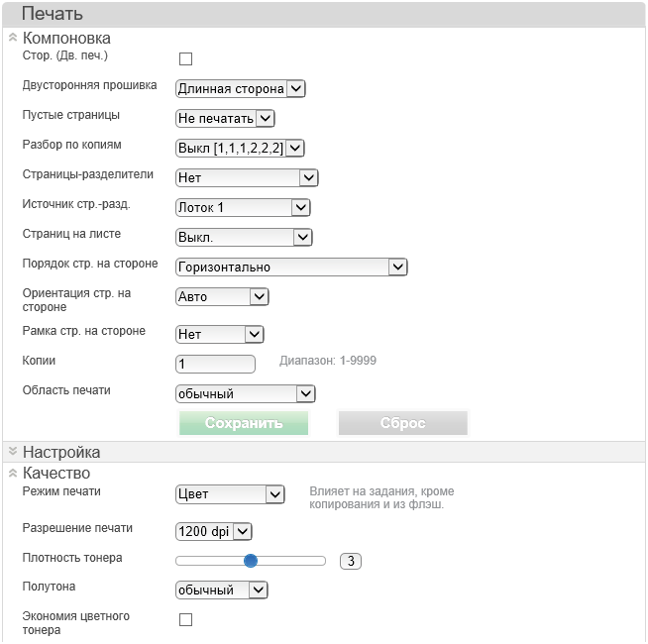Click the Плотность тонера slider handle
This screenshot has width=648, height=644.
[x=251, y=561]
